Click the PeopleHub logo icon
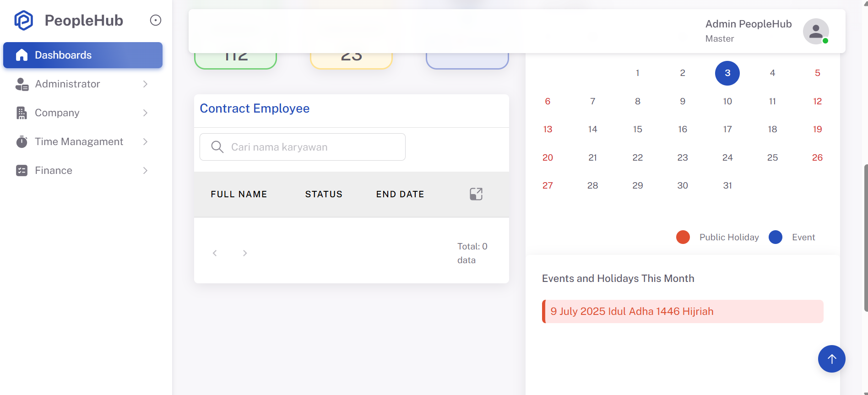 [24, 20]
